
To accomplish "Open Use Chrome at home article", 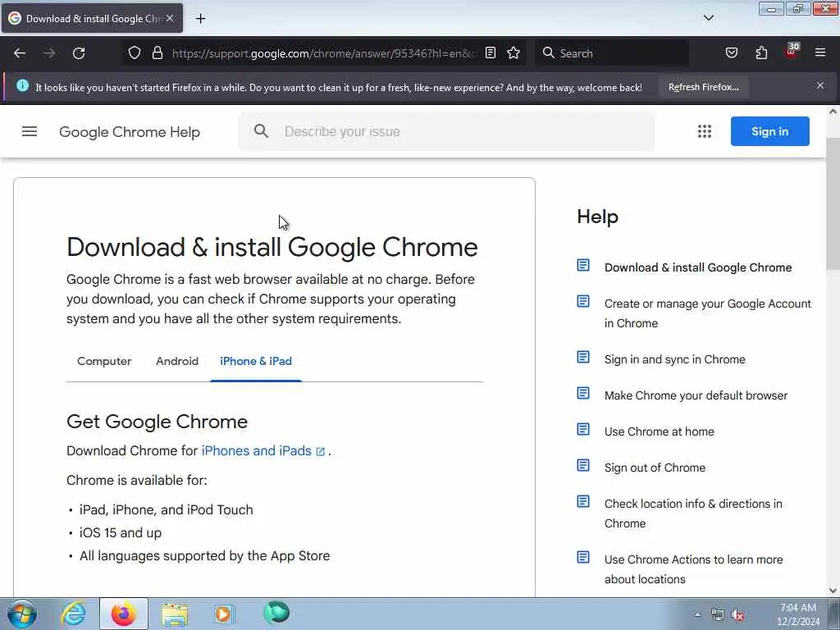I will (x=659, y=431).
